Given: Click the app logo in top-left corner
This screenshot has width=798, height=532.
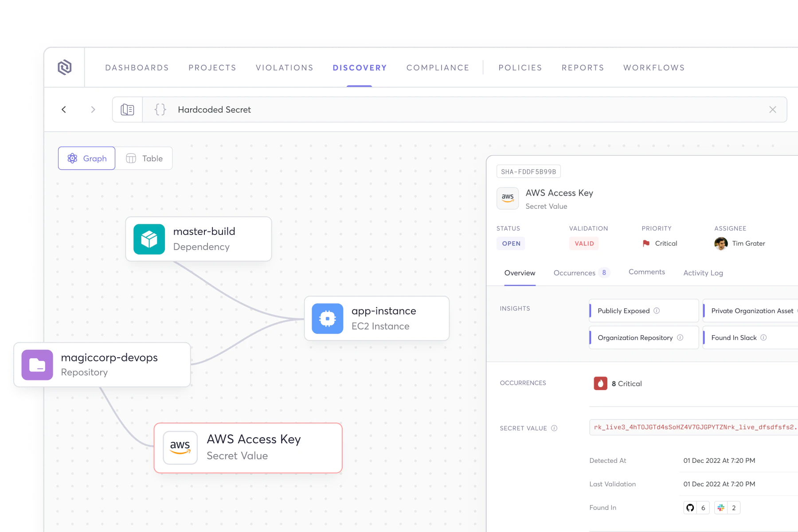Looking at the screenshot, I should pos(65,67).
